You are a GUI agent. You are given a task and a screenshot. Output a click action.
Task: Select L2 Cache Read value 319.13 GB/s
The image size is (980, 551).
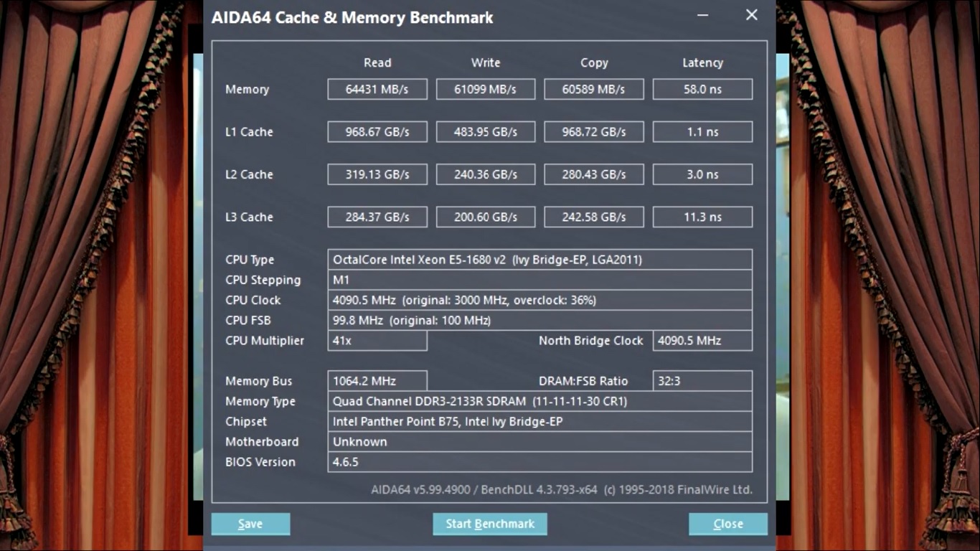click(x=377, y=174)
